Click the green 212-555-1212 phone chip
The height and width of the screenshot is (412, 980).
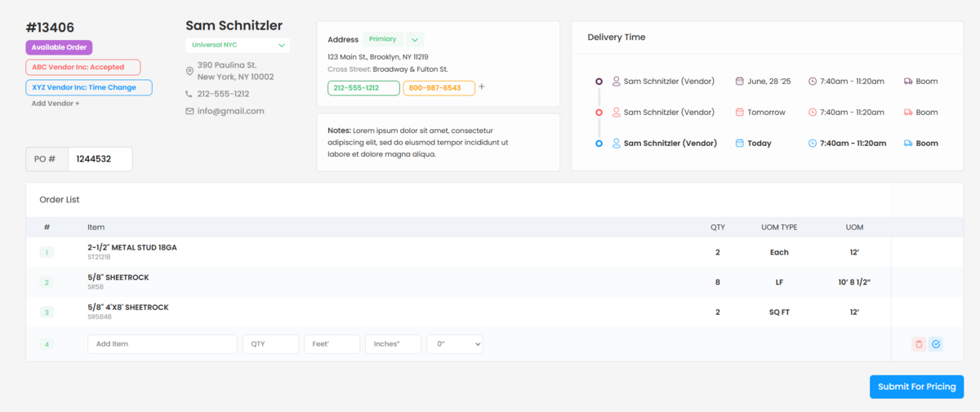[x=363, y=88]
